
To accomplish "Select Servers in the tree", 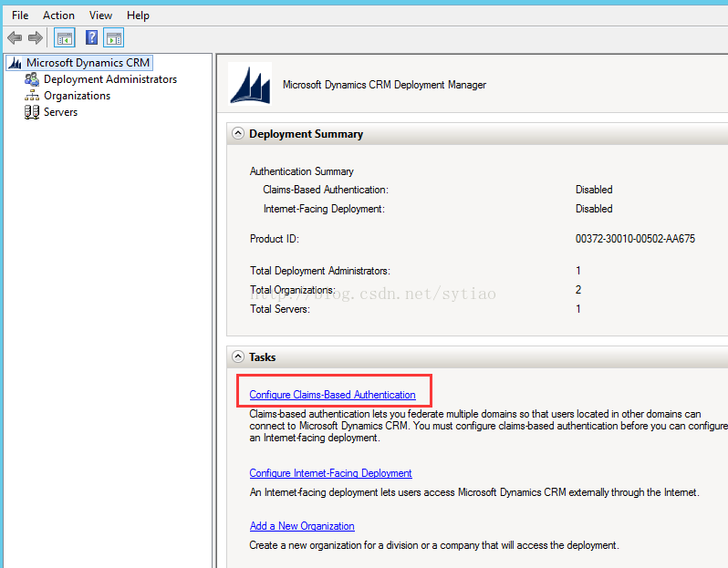I will 60,112.
